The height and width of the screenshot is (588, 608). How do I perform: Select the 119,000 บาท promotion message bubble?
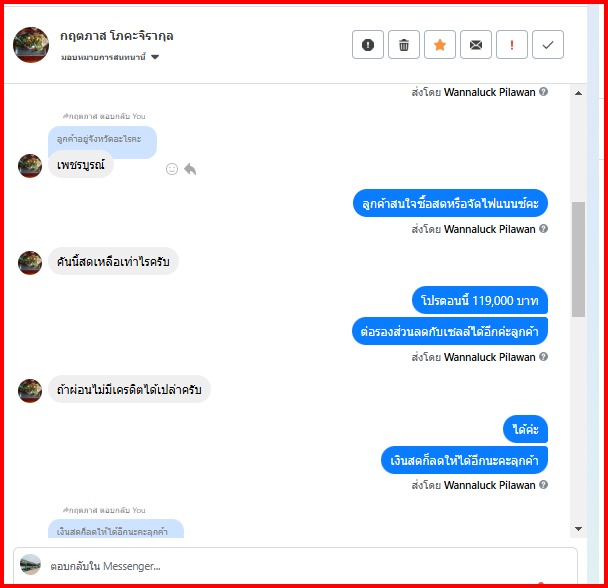(480, 300)
